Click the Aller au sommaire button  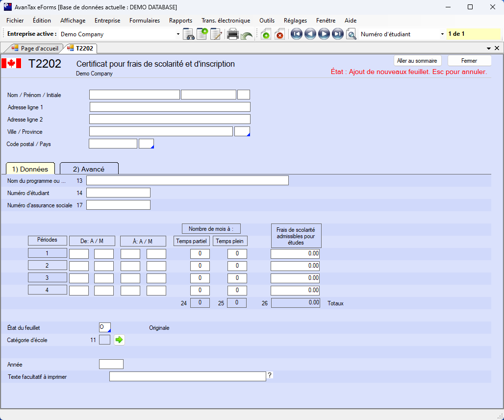click(417, 61)
